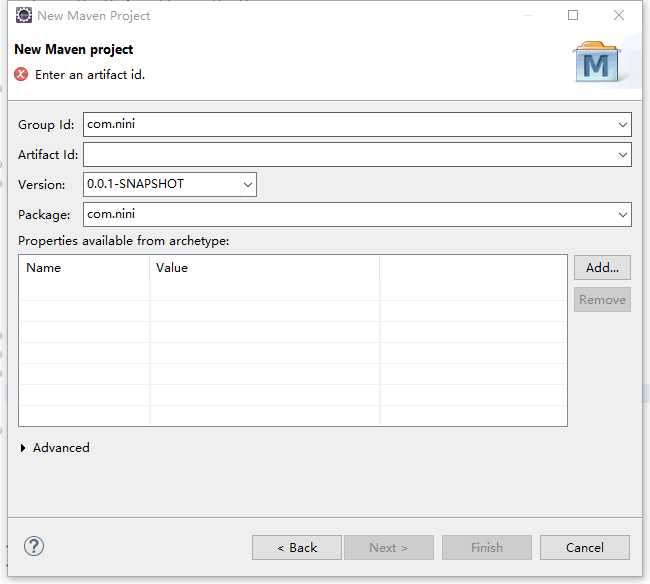Open the Artifact Id dropdown arrow
650x584 pixels.
(x=622, y=155)
